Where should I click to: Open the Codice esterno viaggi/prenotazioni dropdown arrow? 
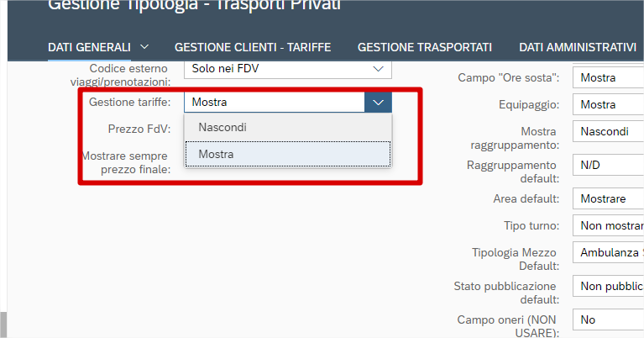379,68
